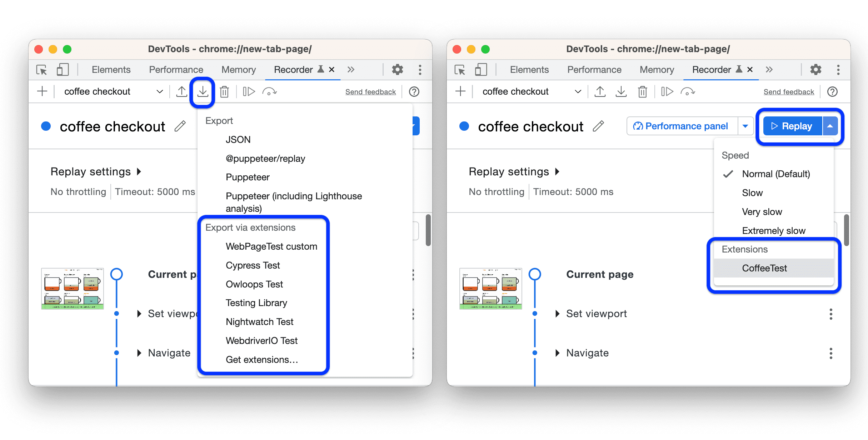Select Very slow replay speed option
868x440 pixels.
click(761, 211)
